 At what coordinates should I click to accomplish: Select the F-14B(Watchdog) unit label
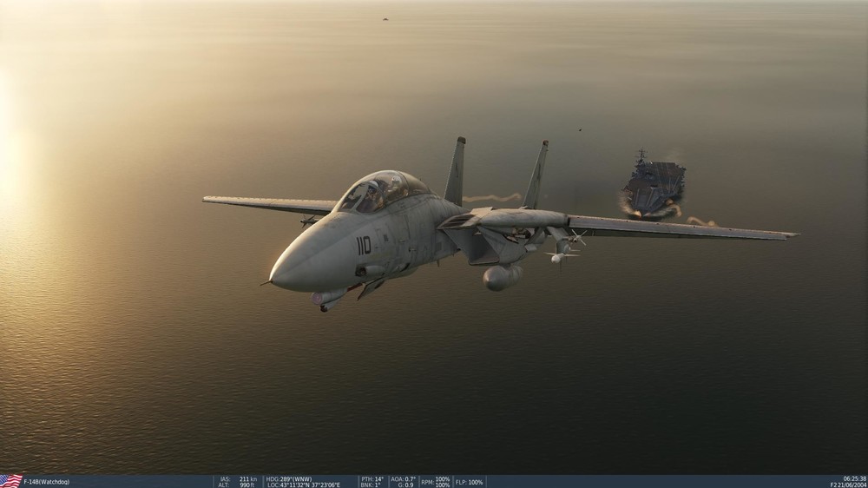(x=47, y=482)
